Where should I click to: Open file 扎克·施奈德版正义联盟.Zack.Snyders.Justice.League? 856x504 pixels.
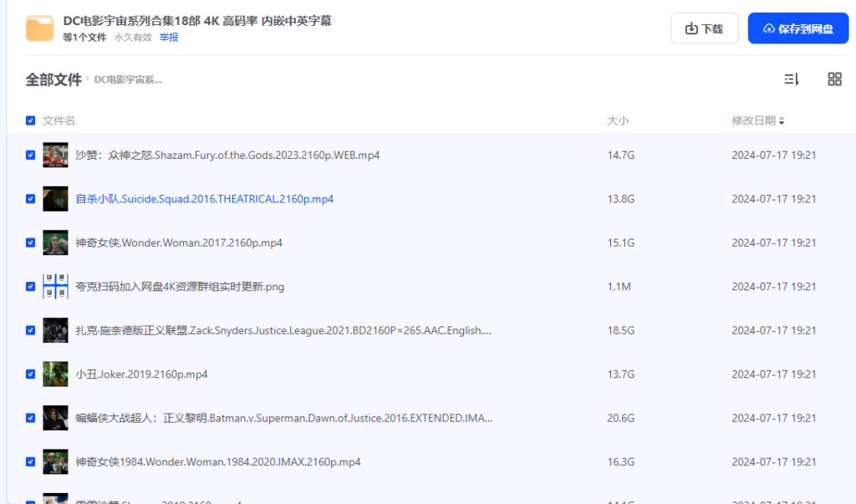283,330
